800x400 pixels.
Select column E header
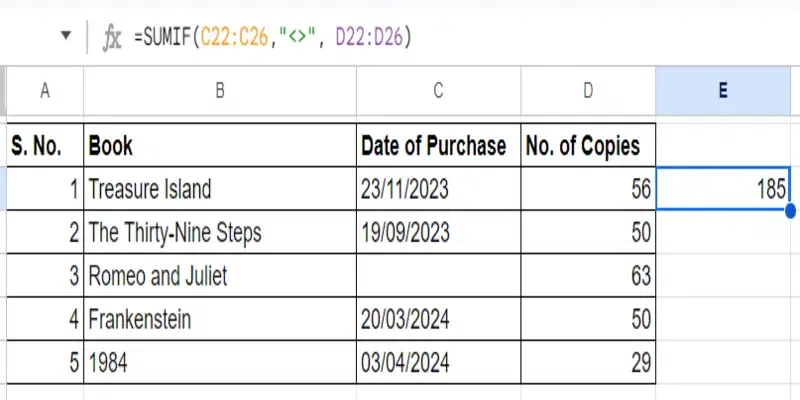click(722, 90)
